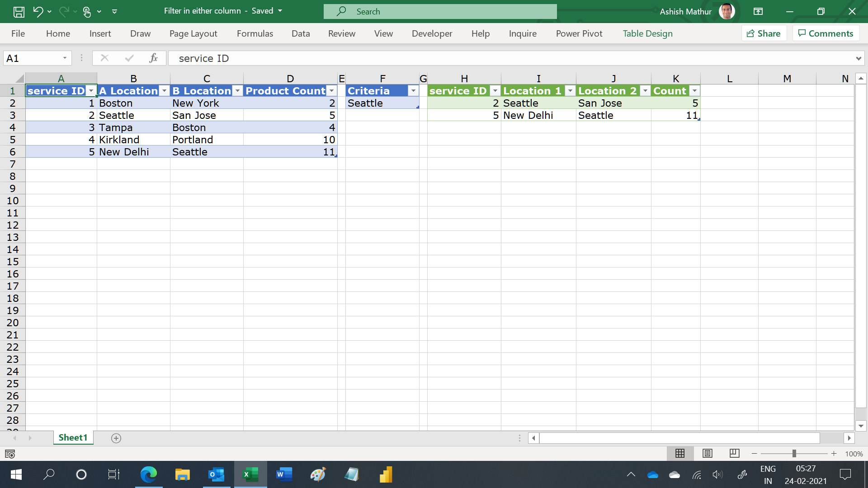Open the Formulas ribbon tab
The height and width of the screenshot is (488, 868).
(255, 33)
